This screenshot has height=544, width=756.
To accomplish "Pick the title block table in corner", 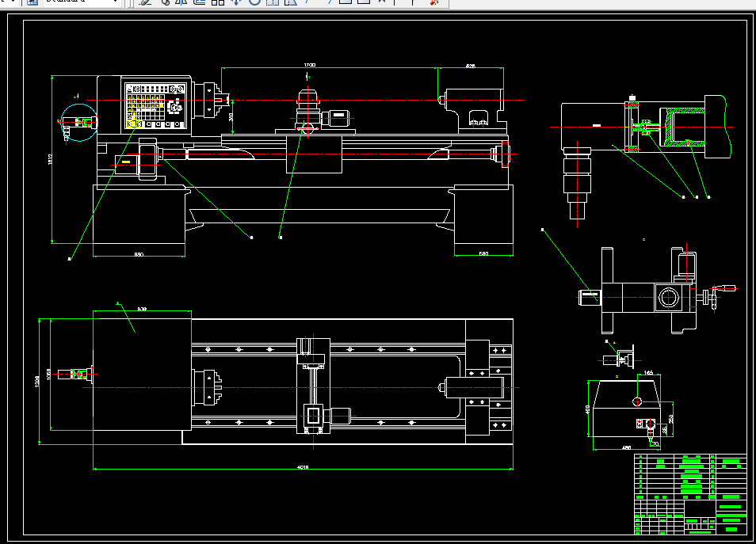I will coord(690,494).
